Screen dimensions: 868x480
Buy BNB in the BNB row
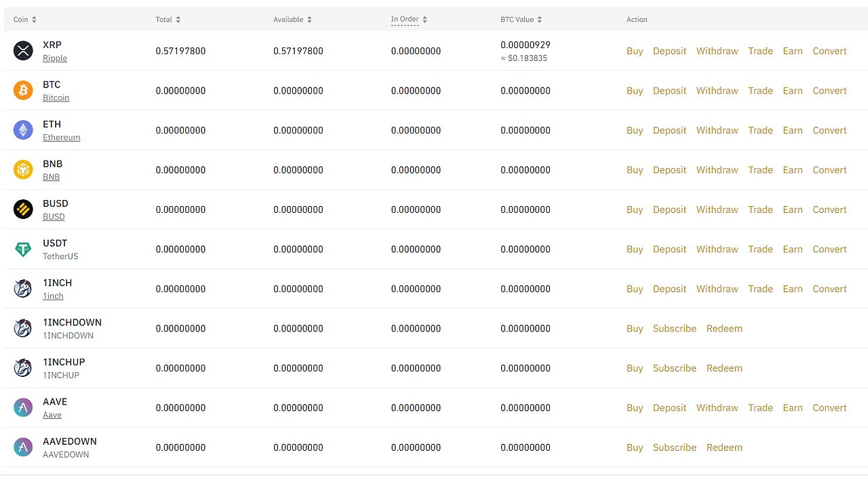pos(635,169)
